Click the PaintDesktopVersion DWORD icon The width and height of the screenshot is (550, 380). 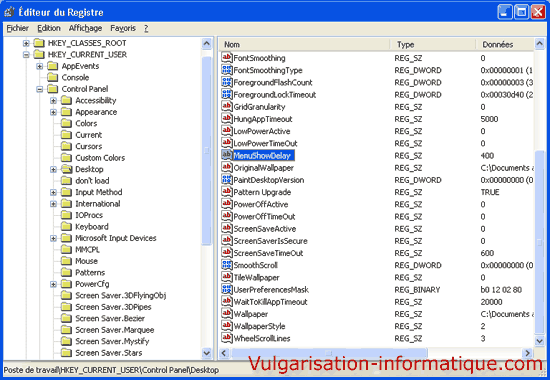[227, 180]
